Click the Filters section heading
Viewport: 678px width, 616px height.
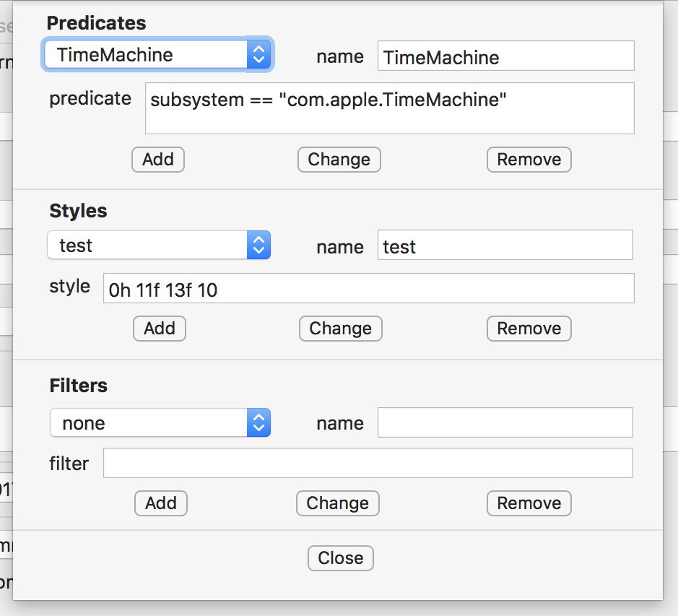(x=78, y=386)
